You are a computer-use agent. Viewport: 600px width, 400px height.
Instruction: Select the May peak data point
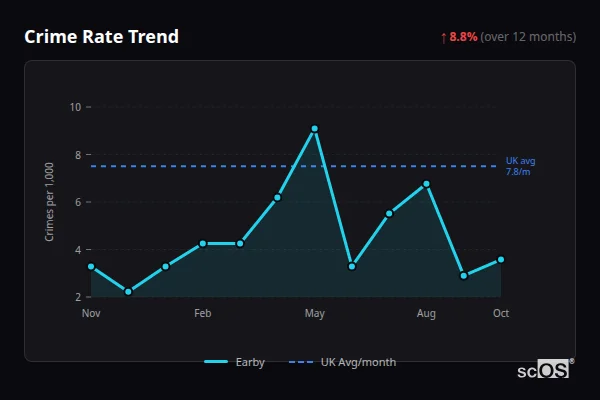tap(315, 129)
